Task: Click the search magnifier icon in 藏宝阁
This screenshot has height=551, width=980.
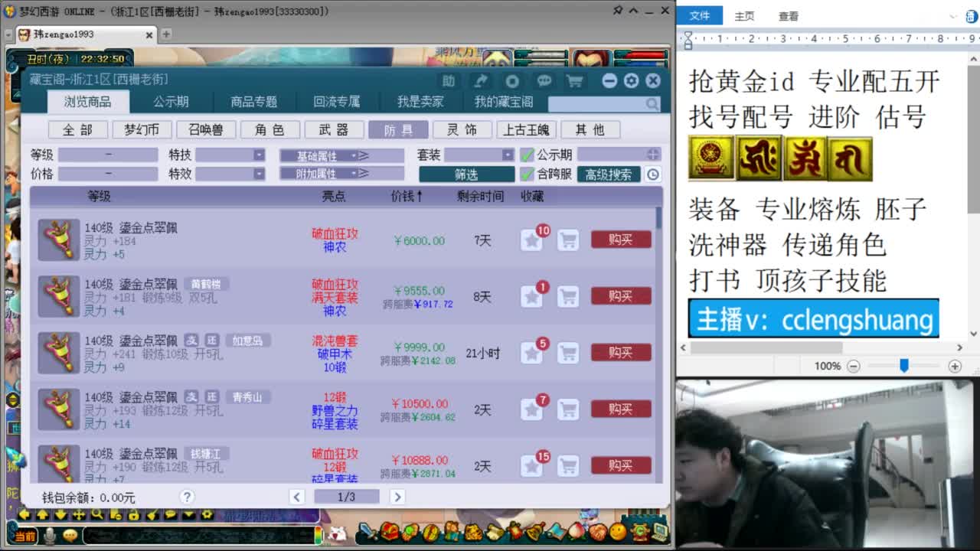Action: (x=652, y=104)
